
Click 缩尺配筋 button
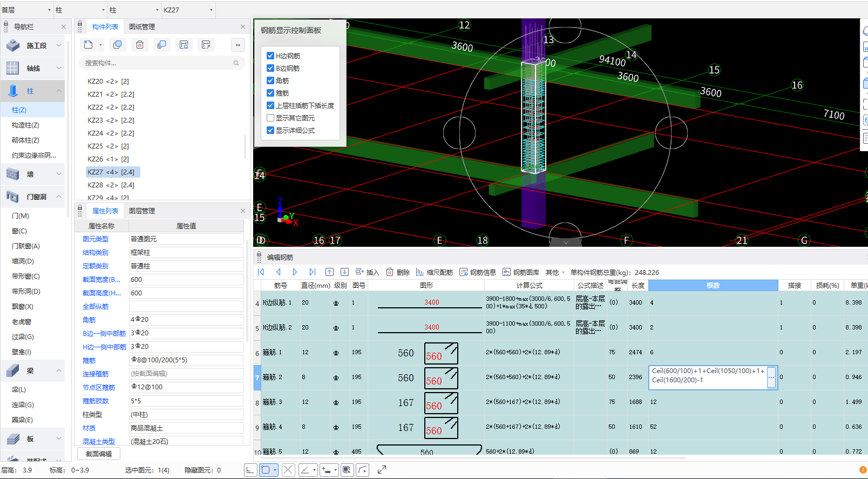(x=434, y=272)
